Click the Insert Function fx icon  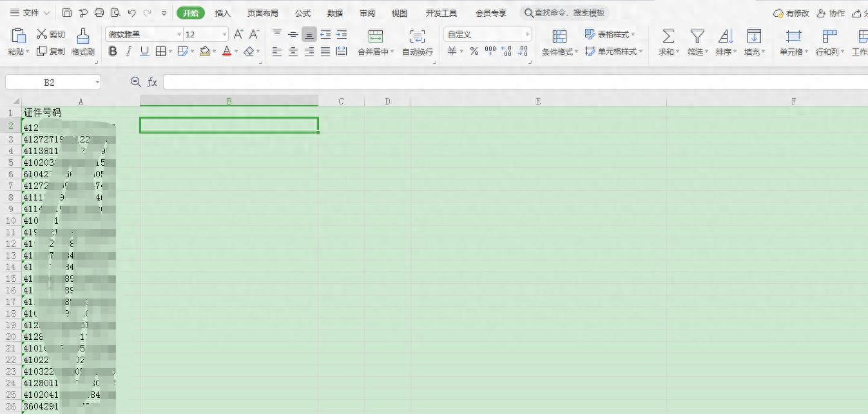tap(153, 82)
